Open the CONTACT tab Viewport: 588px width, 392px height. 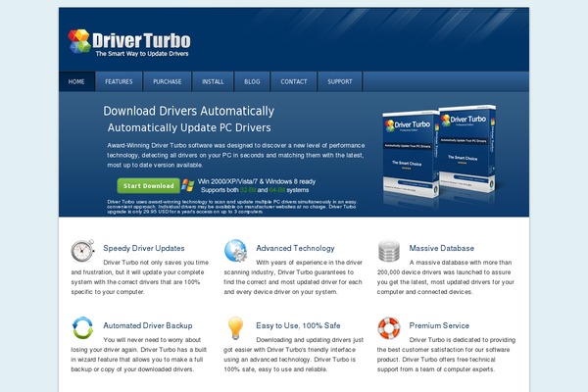(294, 81)
